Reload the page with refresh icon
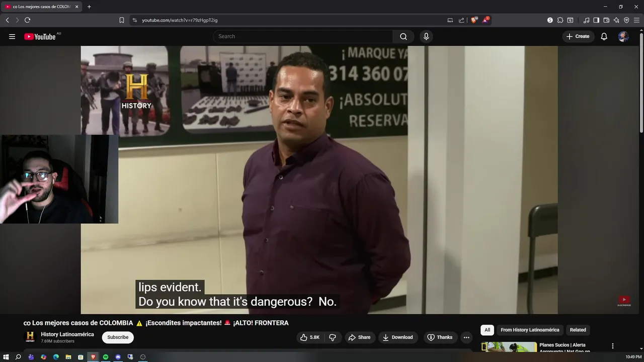 point(27,20)
